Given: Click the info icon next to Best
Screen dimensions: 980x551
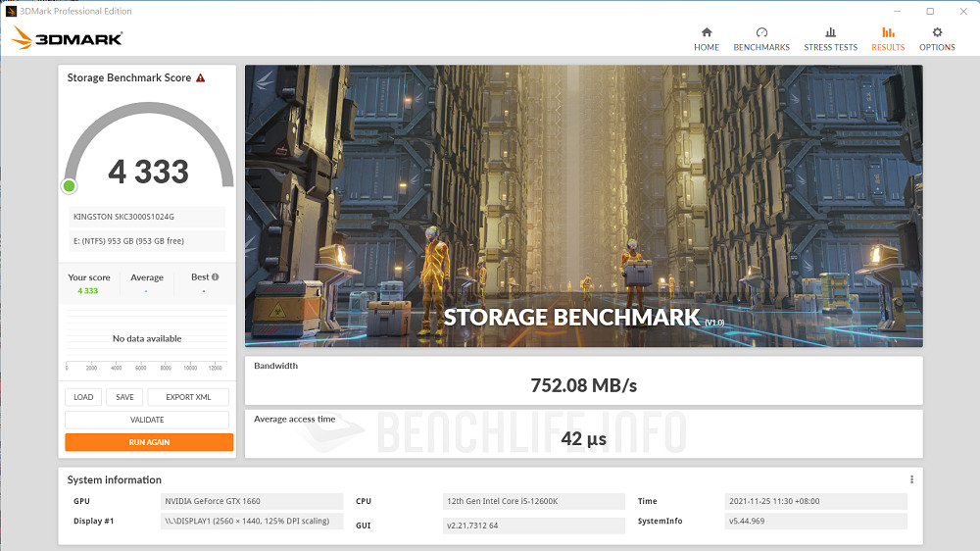Looking at the screenshot, I should pos(215,277).
